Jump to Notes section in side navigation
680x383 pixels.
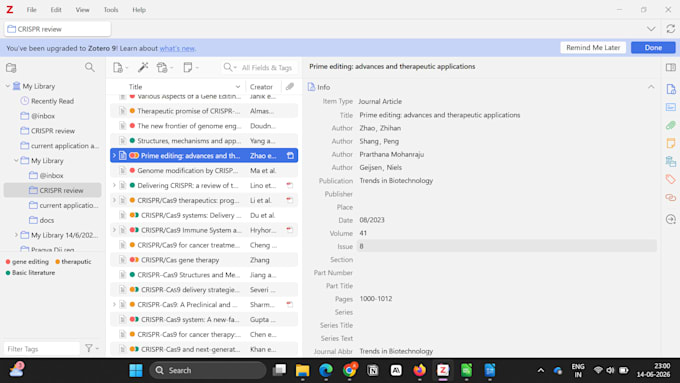click(671, 143)
